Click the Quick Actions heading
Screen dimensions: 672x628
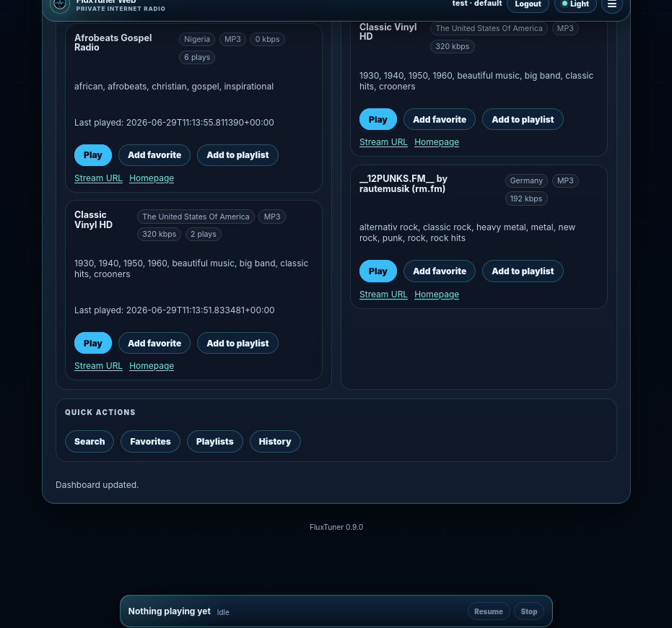point(100,412)
